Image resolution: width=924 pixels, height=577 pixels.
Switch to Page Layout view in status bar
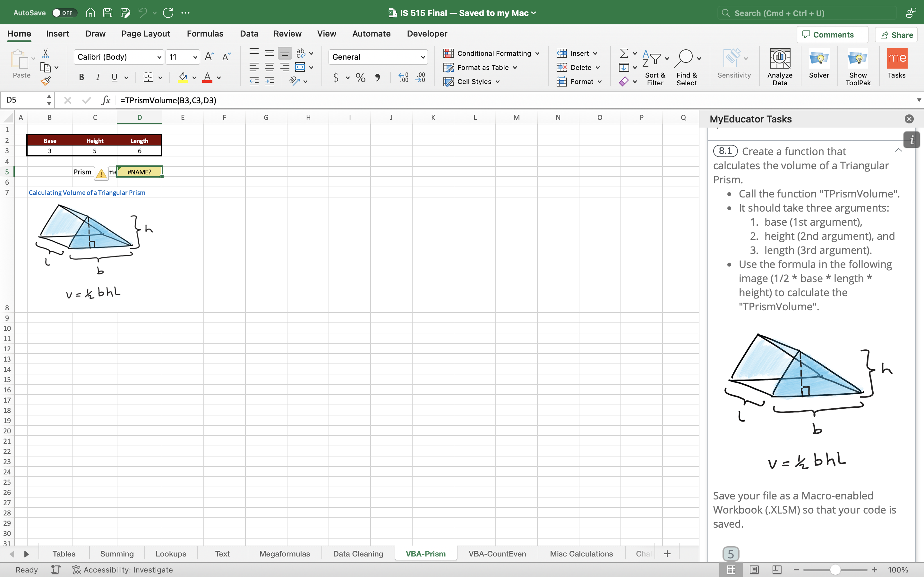754,569
